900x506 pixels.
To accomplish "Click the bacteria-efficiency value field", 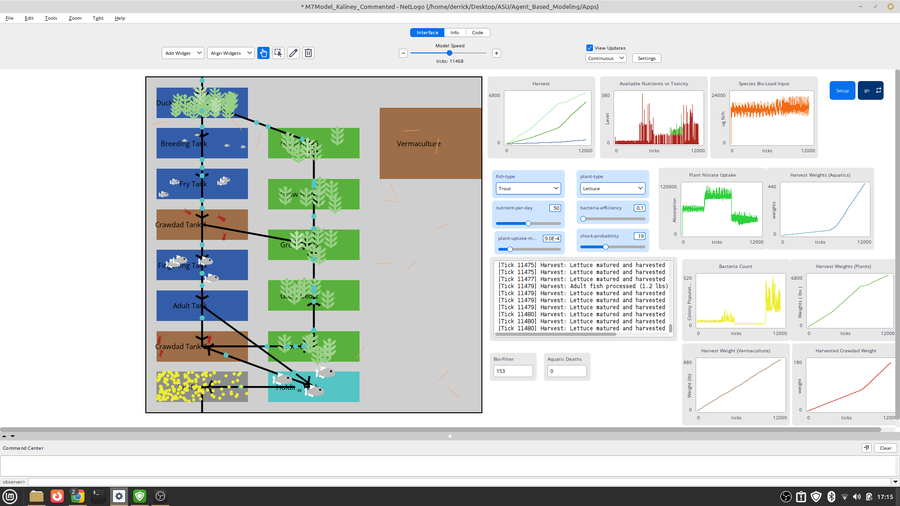I will click(x=639, y=208).
